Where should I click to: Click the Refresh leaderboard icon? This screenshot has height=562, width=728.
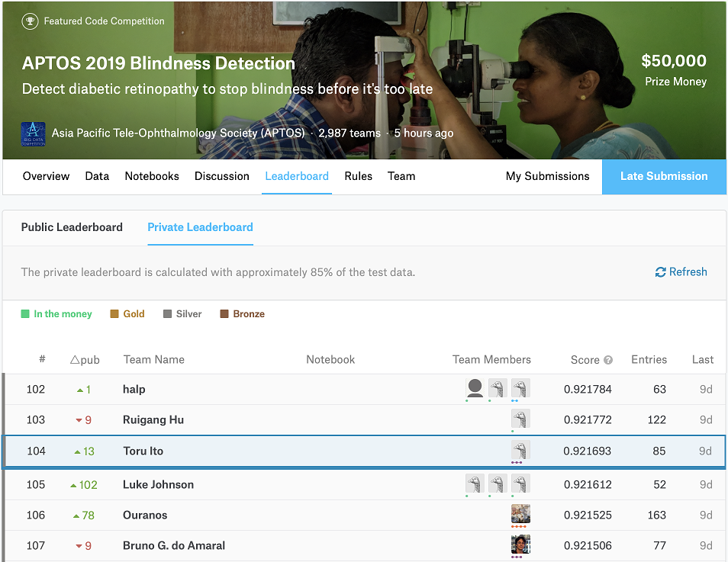(660, 272)
